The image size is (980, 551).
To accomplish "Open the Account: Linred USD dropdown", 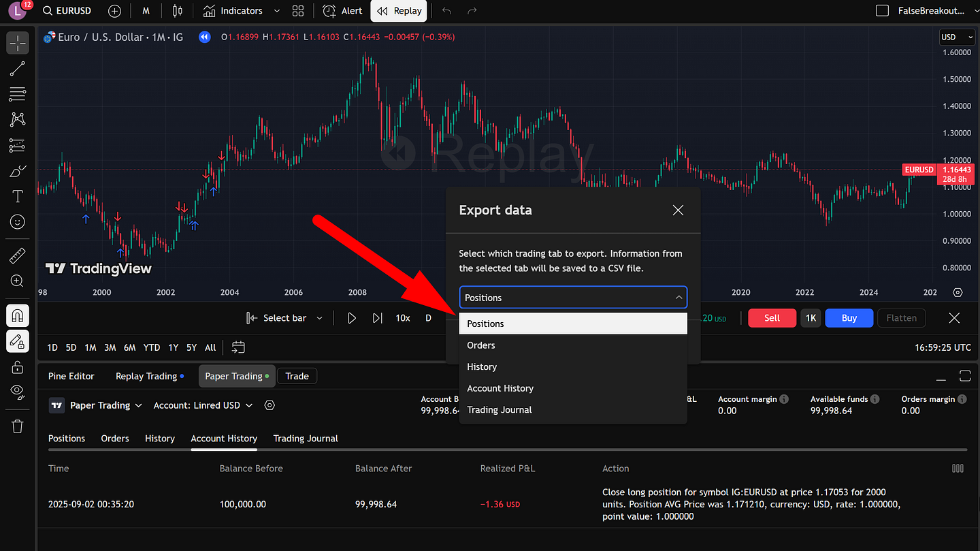I will pos(203,405).
